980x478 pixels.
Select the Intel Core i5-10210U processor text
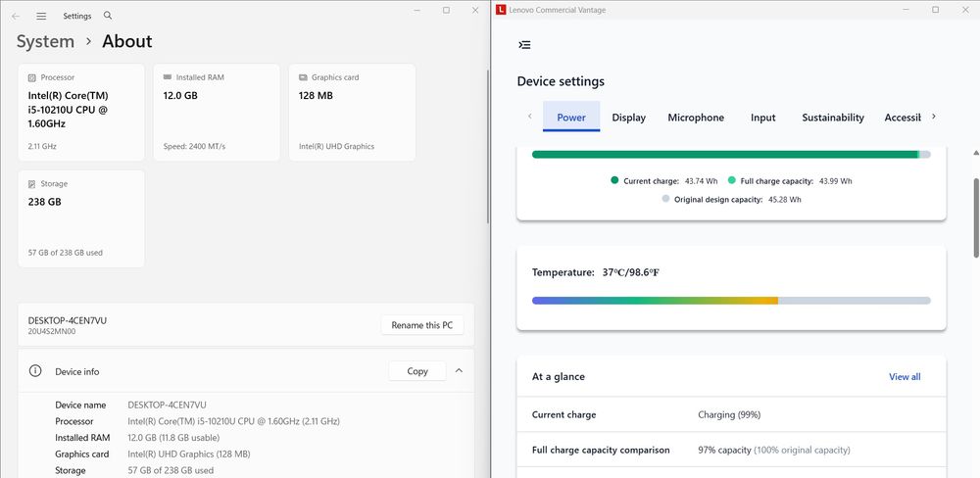pos(69,110)
